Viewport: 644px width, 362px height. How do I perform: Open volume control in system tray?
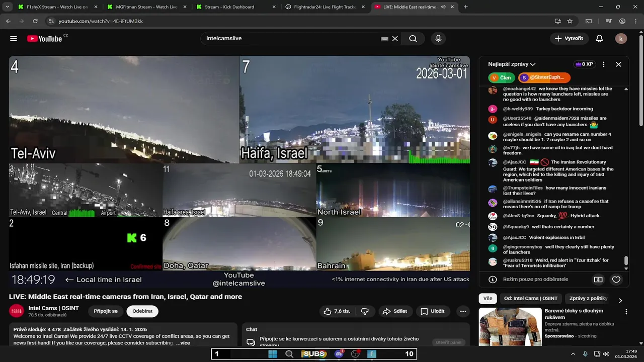606,354
